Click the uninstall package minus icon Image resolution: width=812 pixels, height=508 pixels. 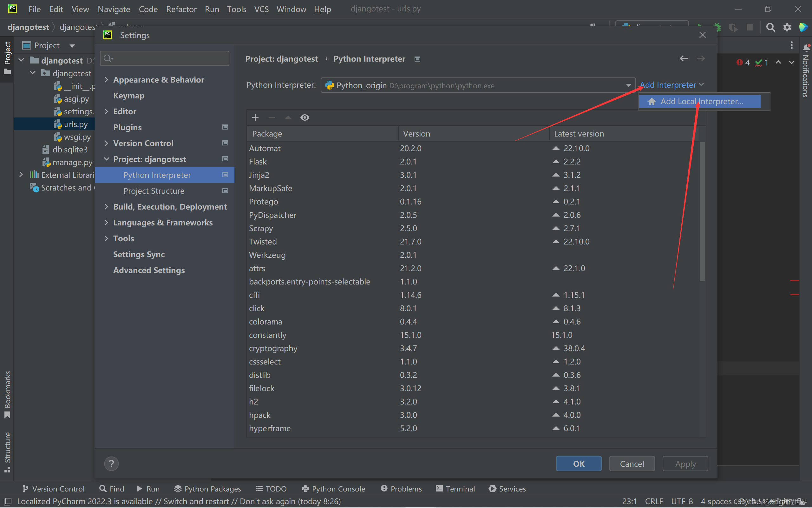pos(272,117)
